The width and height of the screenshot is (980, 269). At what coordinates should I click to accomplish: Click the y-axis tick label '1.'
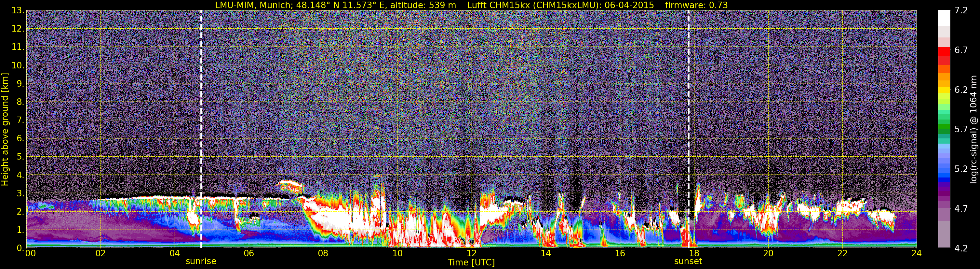tap(20, 230)
